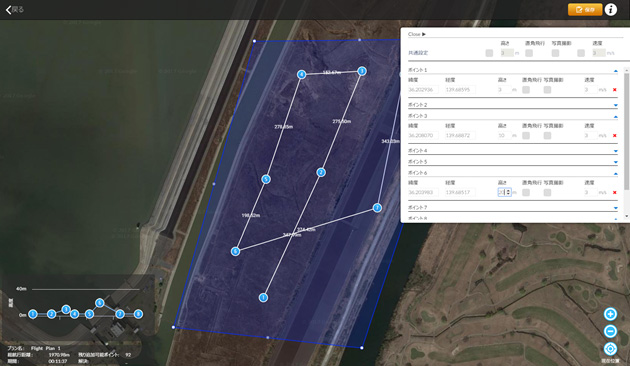Image resolution: width=630 pixels, height=366 pixels.
Task: Open the info icon
Action: (x=611, y=9)
